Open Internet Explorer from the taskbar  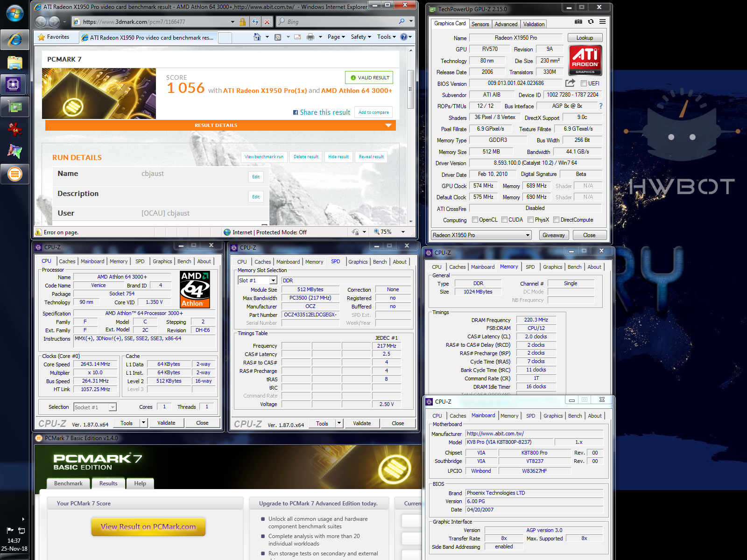(x=14, y=40)
